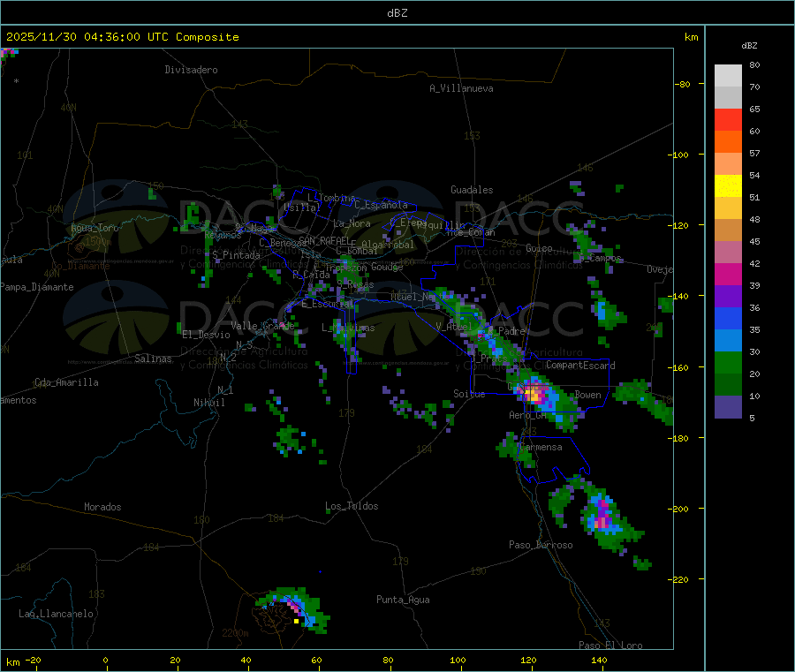Click the light blue 30-35 dBZ swatch
Screen dimensions: 795x672
728,340
